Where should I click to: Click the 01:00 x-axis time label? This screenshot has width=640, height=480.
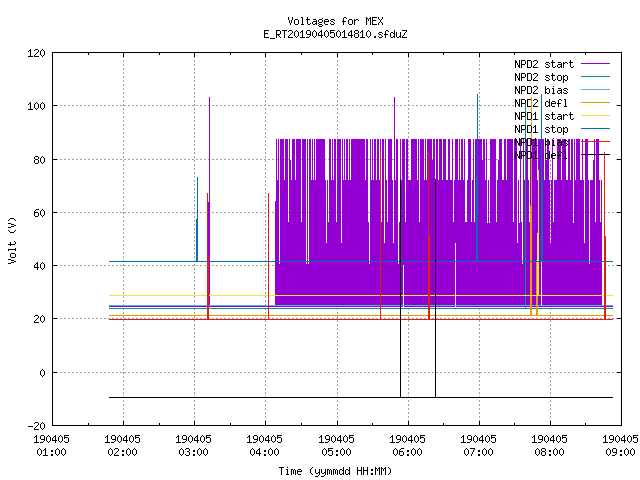point(51,452)
